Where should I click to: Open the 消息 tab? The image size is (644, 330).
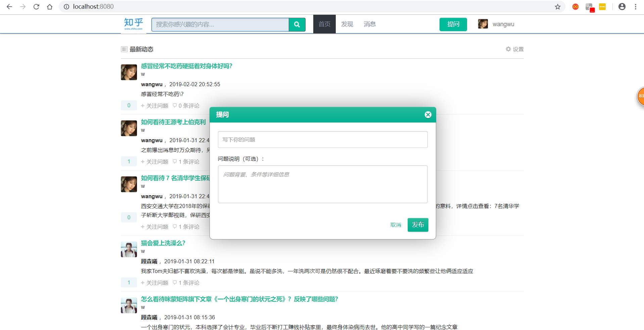(370, 24)
